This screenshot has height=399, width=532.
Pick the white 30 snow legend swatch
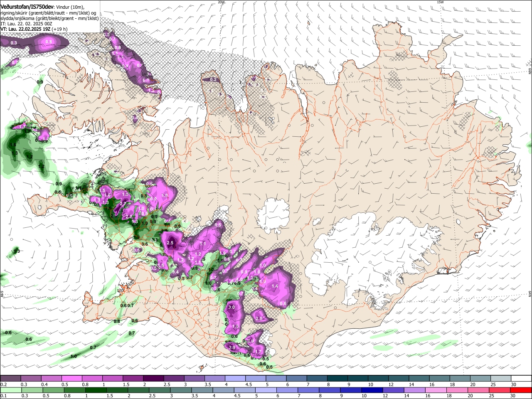[x=521, y=379]
